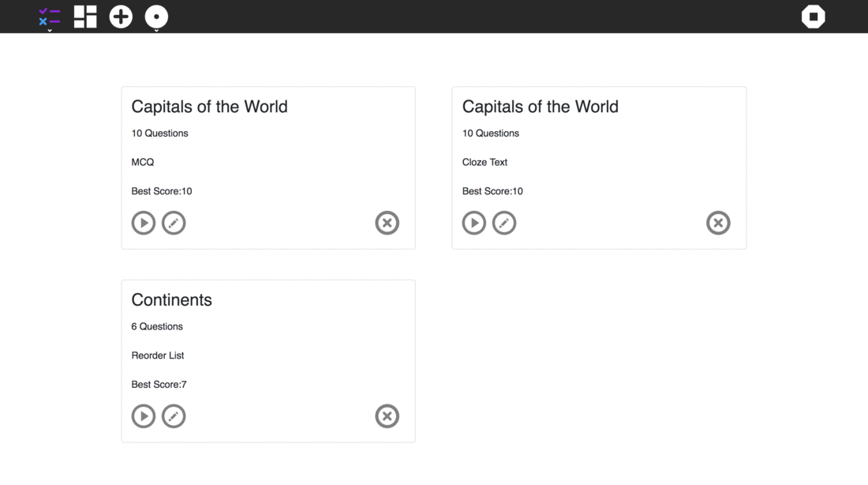Delete the Cloze Text Capitals quiz
The image size is (868, 485).
[x=718, y=223]
